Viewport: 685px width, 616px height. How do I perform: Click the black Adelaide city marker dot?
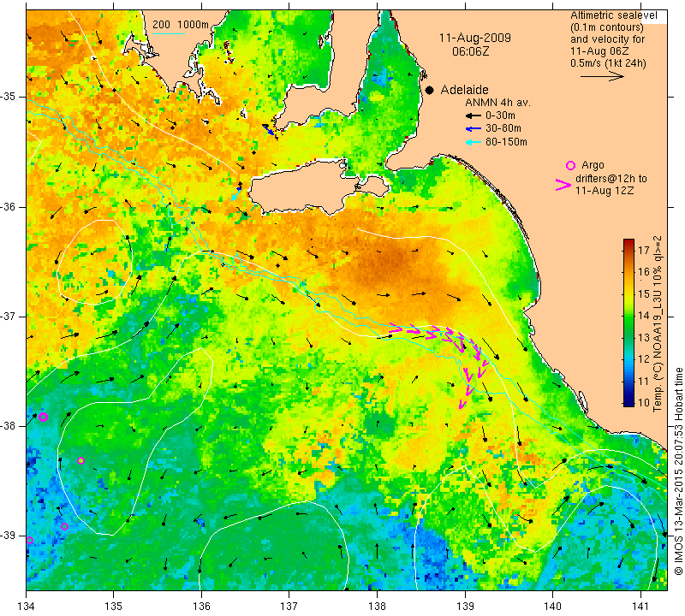point(430,90)
